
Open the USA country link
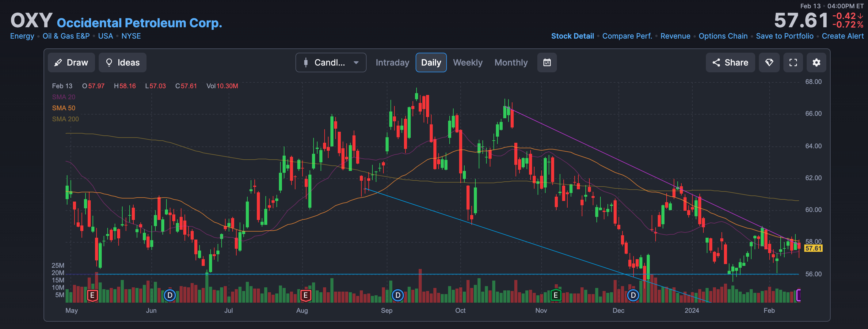[x=105, y=36]
